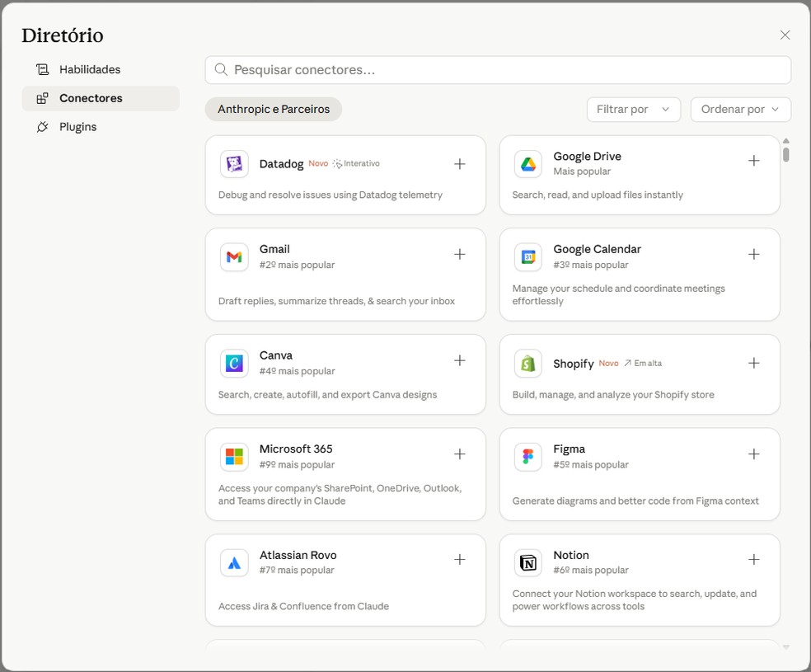Image resolution: width=811 pixels, height=672 pixels.
Task: Add the Datadog connector with plus
Action: coord(460,164)
